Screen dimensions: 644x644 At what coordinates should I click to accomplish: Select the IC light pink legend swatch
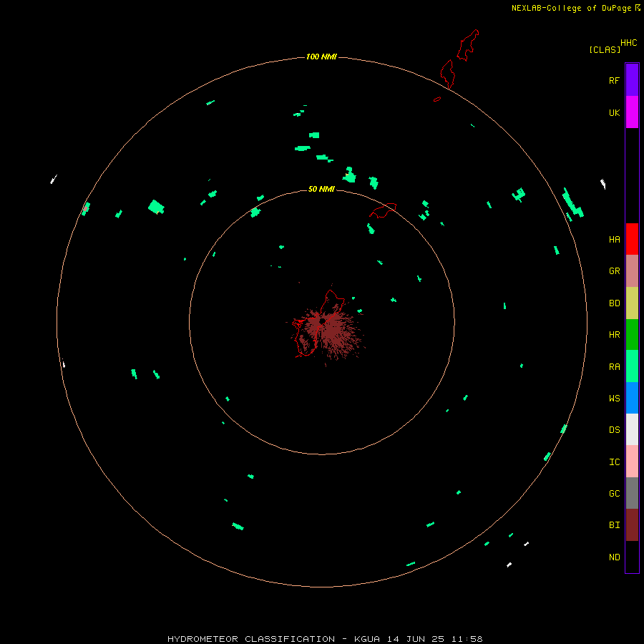click(x=632, y=462)
